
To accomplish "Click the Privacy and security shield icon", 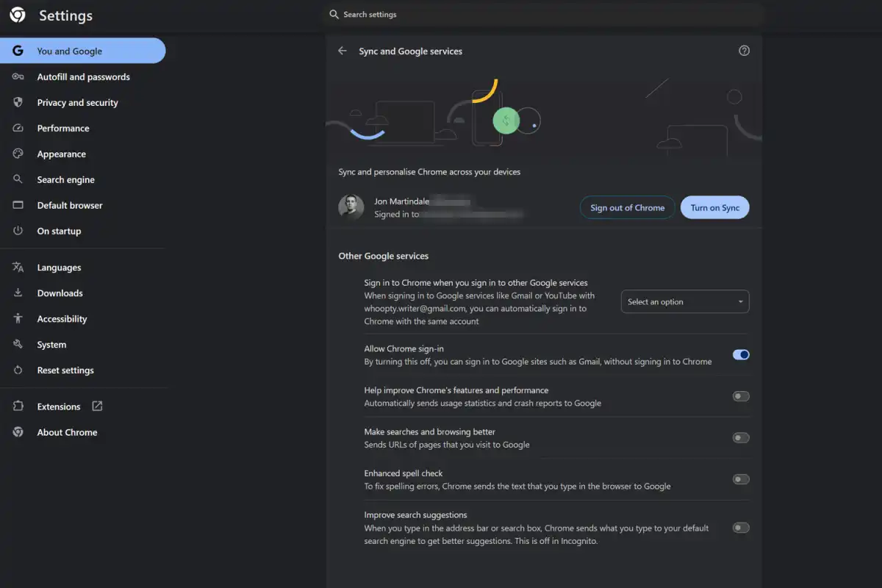I will coord(18,102).
